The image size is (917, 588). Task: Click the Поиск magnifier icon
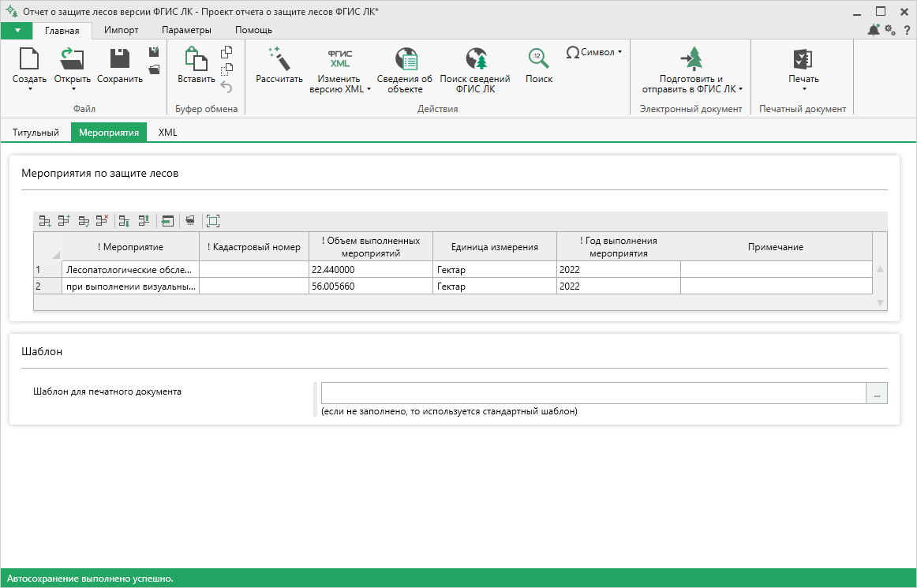(539, 58)
